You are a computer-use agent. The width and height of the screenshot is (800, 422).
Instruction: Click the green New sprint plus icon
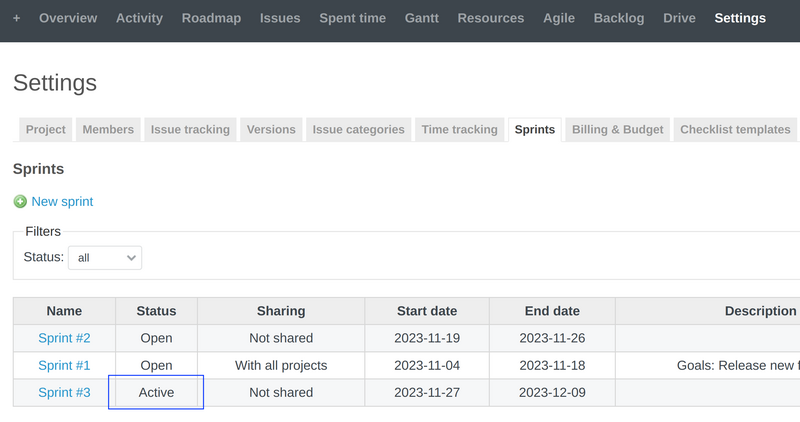pos(20,202)
